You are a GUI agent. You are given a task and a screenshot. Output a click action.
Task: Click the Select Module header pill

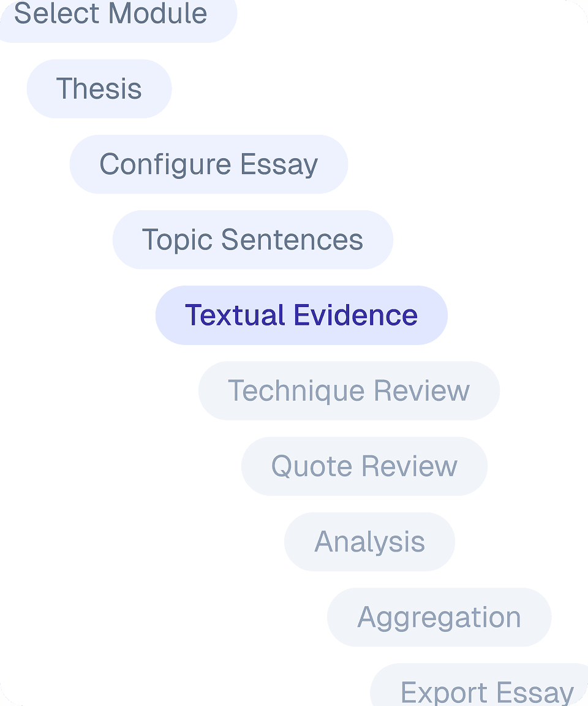112,13
